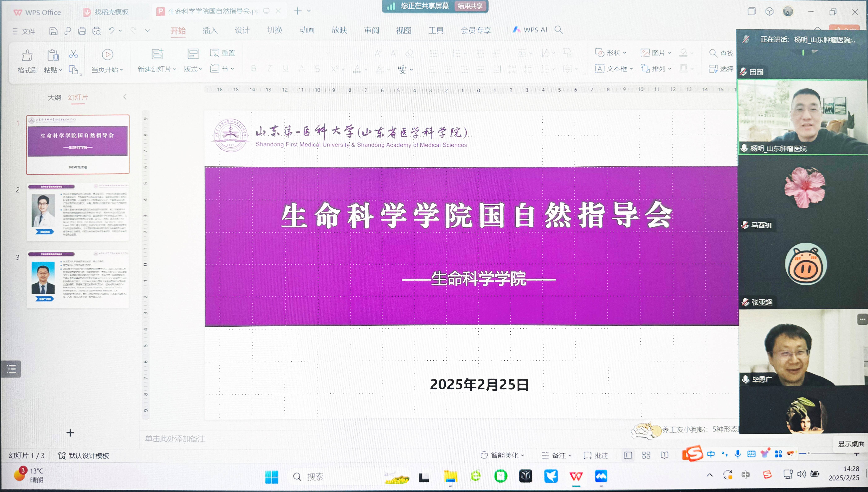This screenshot has height=492, width=868.
Task: Open the Transitions (切换) ribbon tab
Action: point(274,30)
